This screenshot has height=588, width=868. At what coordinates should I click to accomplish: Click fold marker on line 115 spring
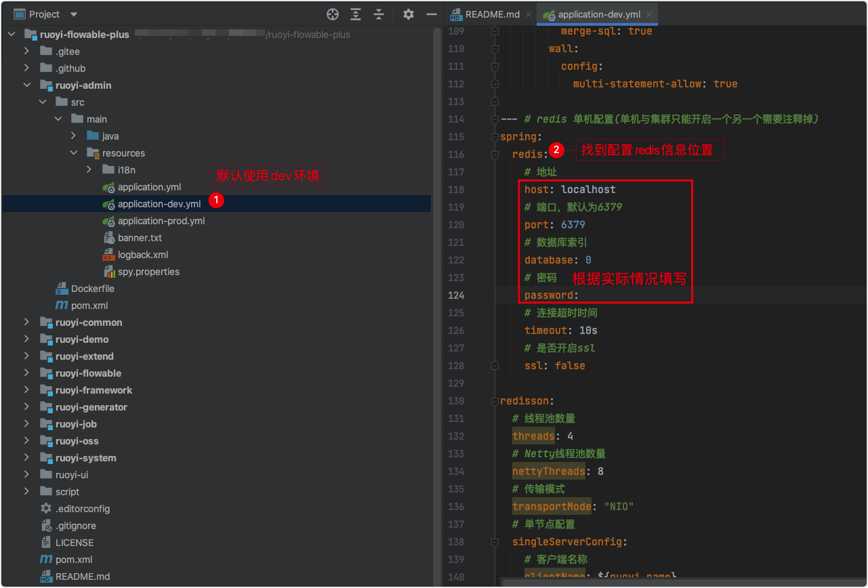495,137
